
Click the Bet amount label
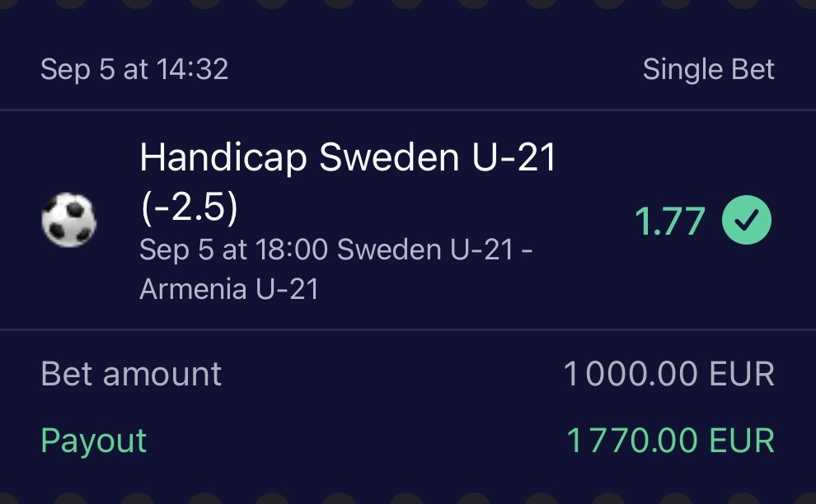(131, 375)
